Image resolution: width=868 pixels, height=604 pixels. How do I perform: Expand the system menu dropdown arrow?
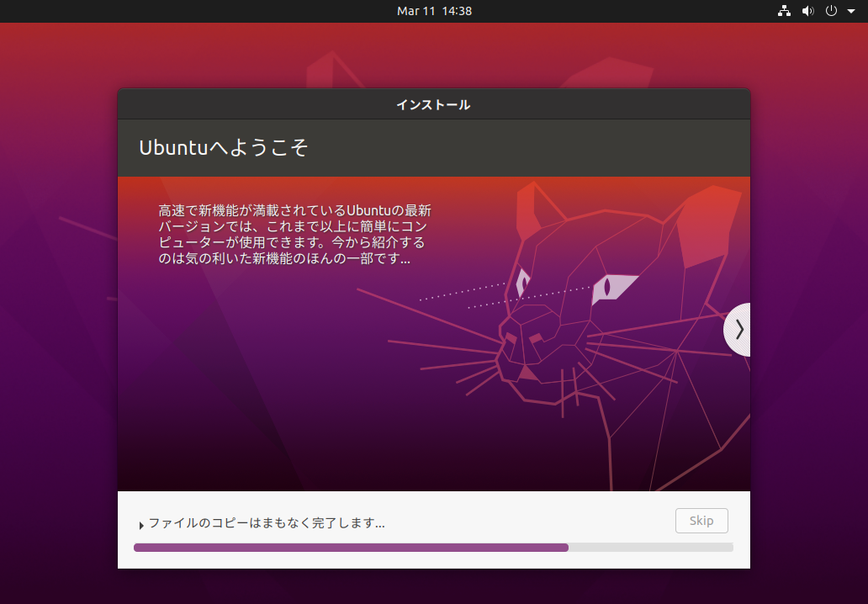(x=851, y=11)
